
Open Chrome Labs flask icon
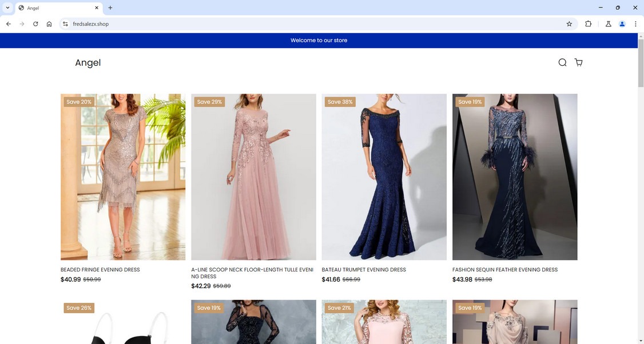609,24
